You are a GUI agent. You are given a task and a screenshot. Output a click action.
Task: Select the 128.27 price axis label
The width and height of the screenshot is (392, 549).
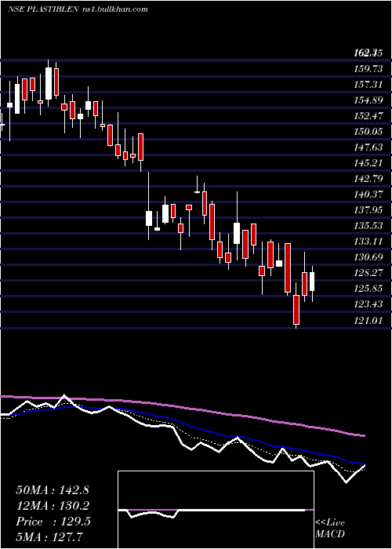[368, 272]
